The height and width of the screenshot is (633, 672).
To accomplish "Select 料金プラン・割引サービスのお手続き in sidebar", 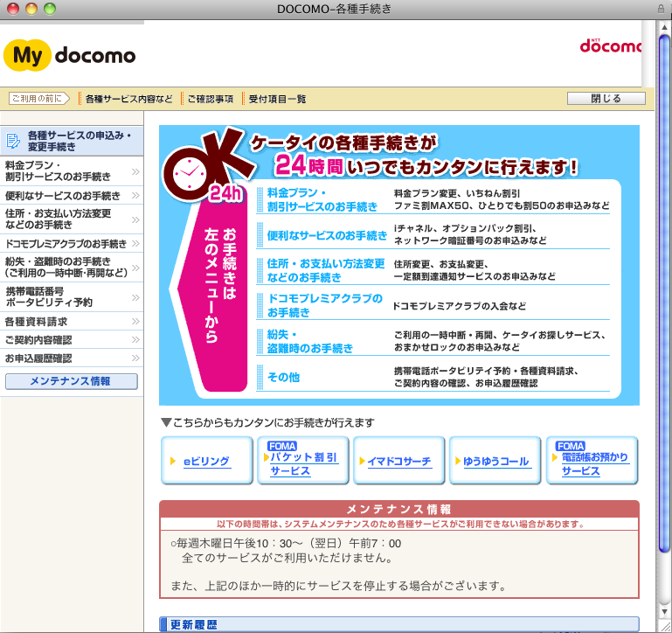I will [x=72, y=171].
